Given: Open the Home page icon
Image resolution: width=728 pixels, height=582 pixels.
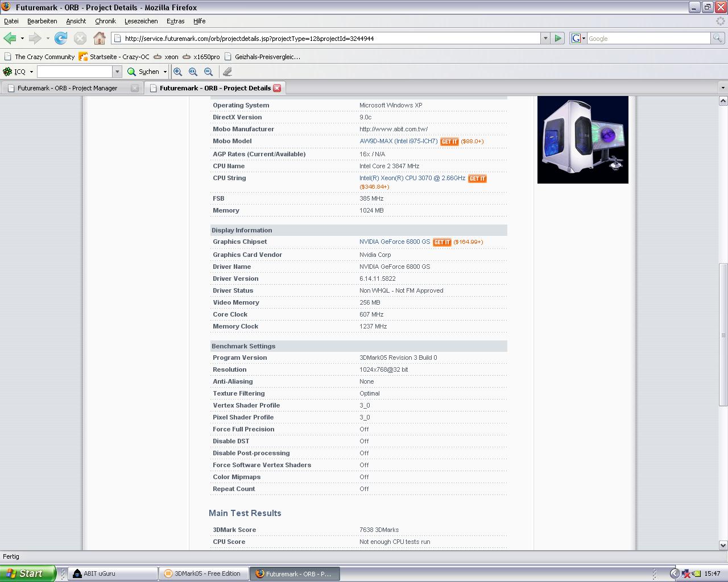Looking at the screenshot, I should [100, 38].
